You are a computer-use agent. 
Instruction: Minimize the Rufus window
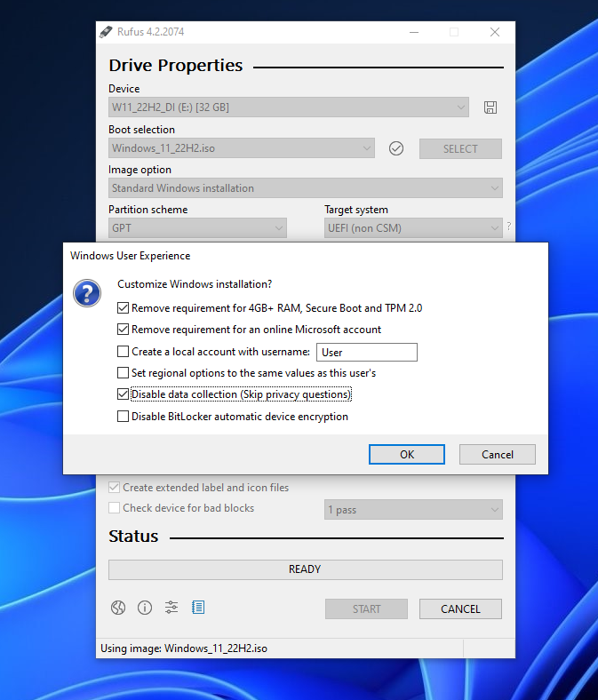pyautogui.click(x=414, y=32)
